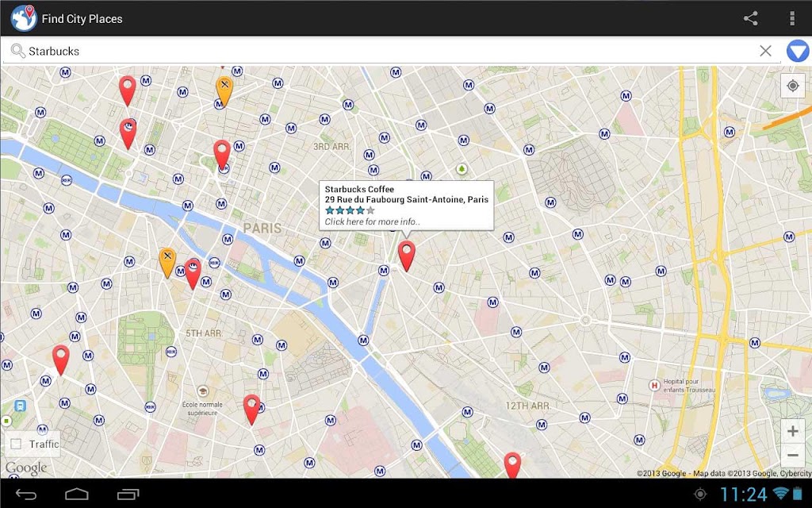Viewport: 812px width, 508px height.
Task: Center the map on my location
Action: (793, 86)
